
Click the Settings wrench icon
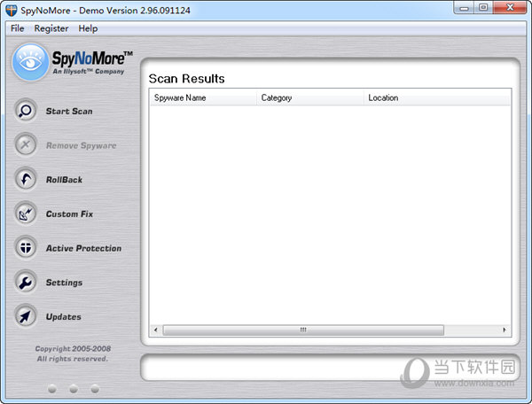coord(26,282)
